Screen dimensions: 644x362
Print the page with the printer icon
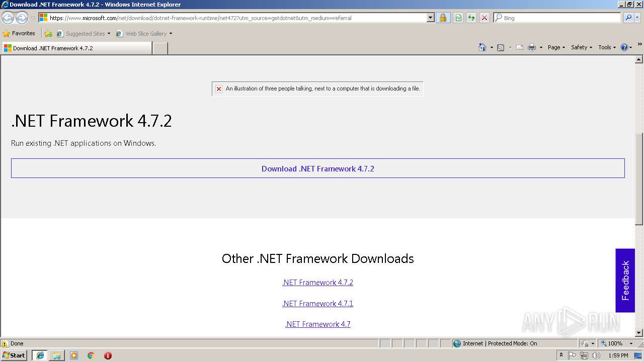click(532, 47)
